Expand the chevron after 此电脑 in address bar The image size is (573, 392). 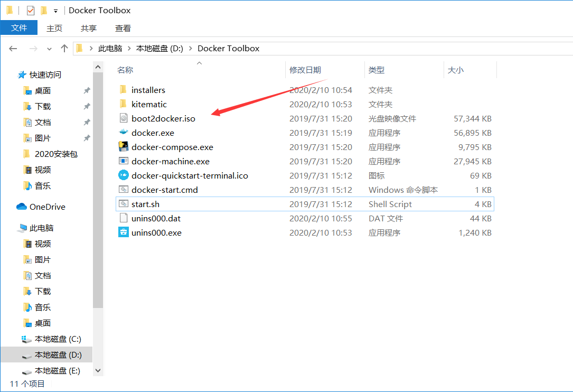(x=129, y=48)
